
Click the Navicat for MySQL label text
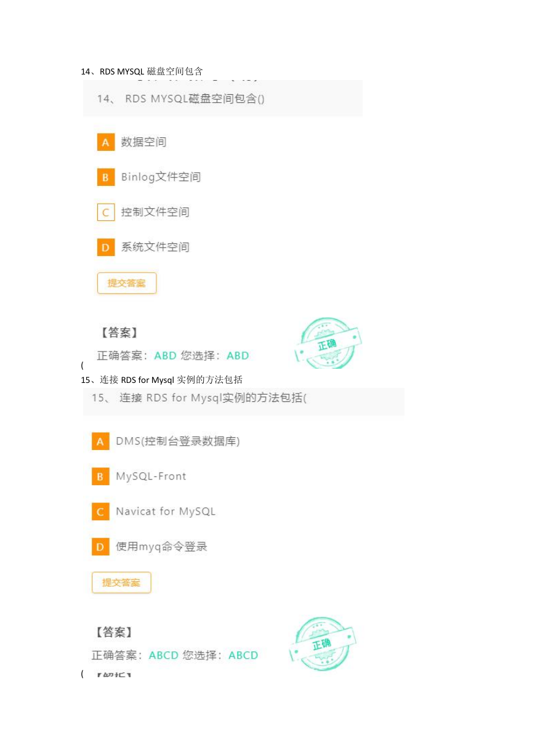166,512
